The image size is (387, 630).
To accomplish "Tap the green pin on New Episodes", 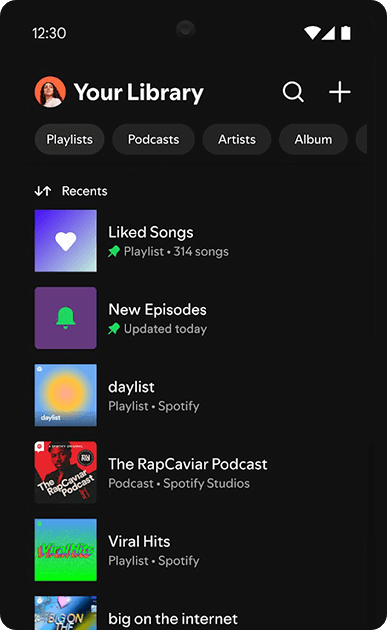I will tap(114, 329).
